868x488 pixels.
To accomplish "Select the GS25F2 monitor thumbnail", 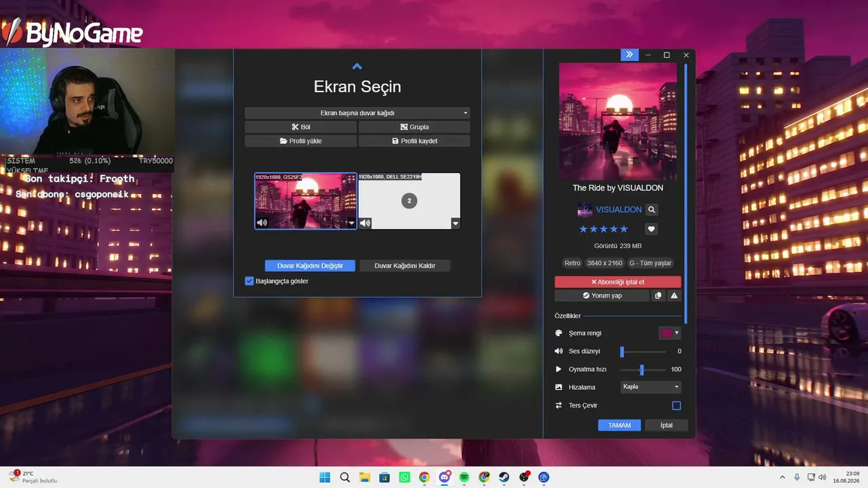I will (x=306, y=201).
